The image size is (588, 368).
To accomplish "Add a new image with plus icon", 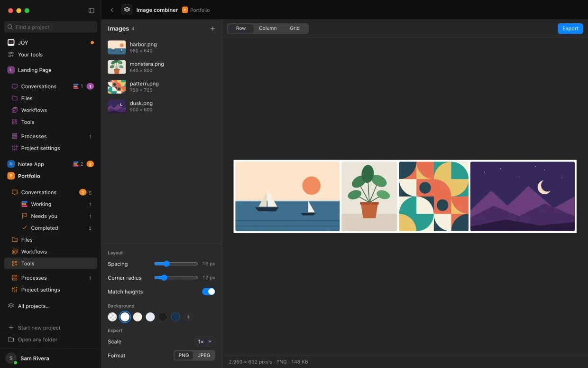I will coord(212,29).
